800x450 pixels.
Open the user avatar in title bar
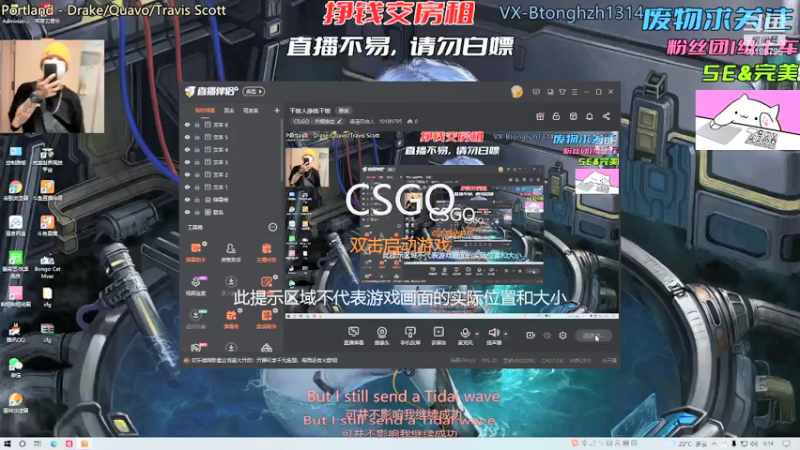[x=516, y=92]
